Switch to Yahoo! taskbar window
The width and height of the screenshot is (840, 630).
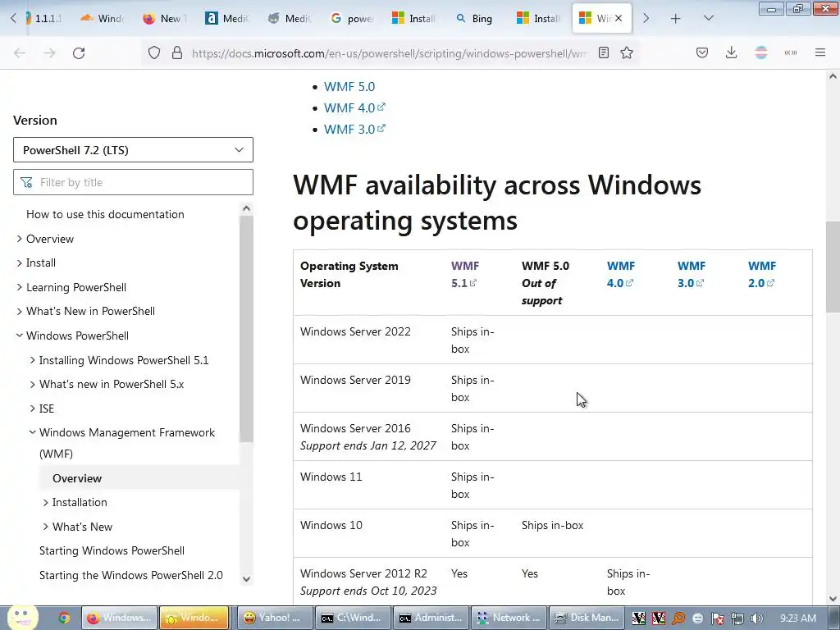tap(275, 618)
